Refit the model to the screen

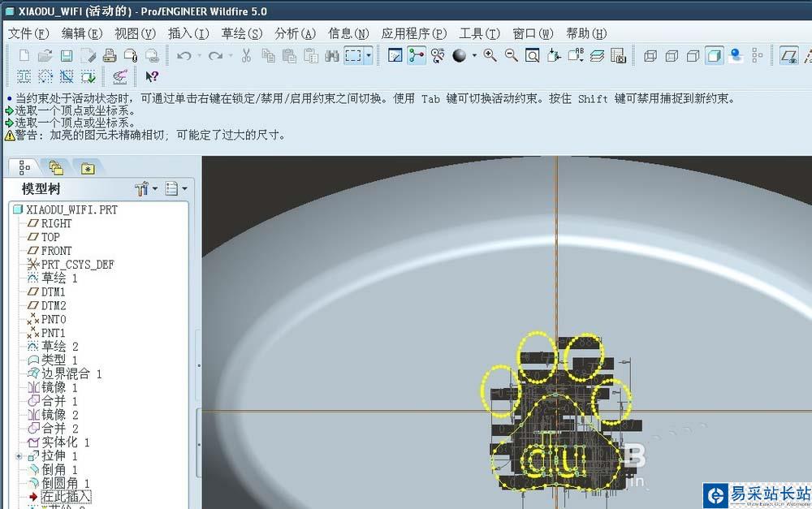tap(533, 55)
